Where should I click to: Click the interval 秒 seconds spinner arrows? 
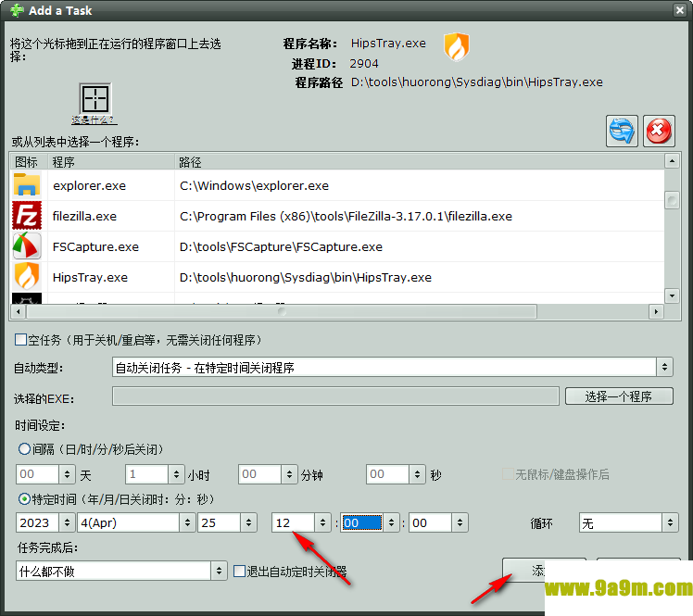tap(417, 474)
